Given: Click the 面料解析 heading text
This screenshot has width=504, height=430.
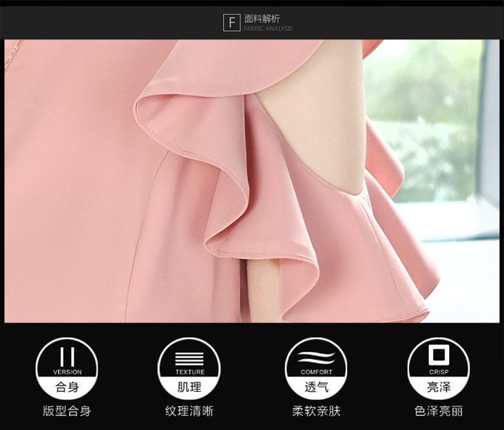Looking at the screenshot, I should pyautogui.click(x=262, y=19).
